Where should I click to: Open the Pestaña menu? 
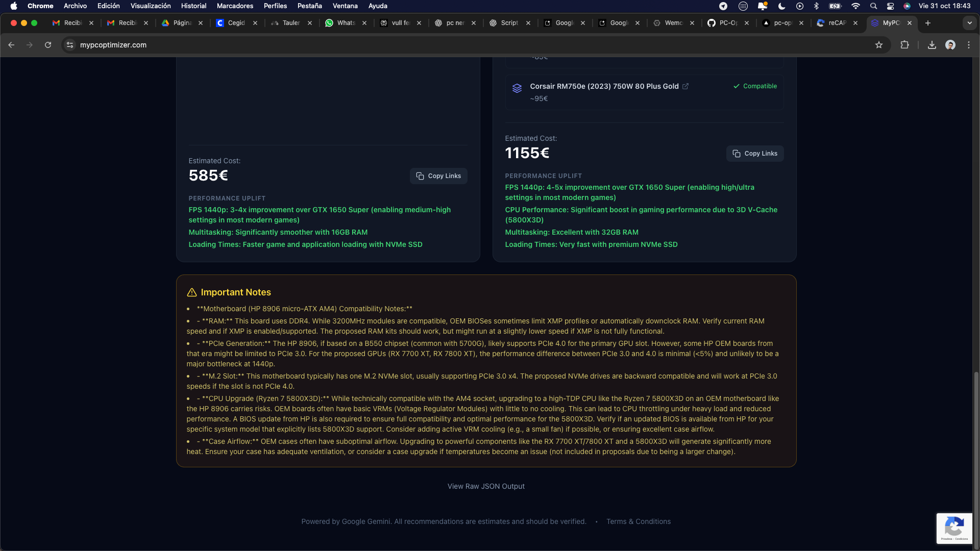click(309, 6)
